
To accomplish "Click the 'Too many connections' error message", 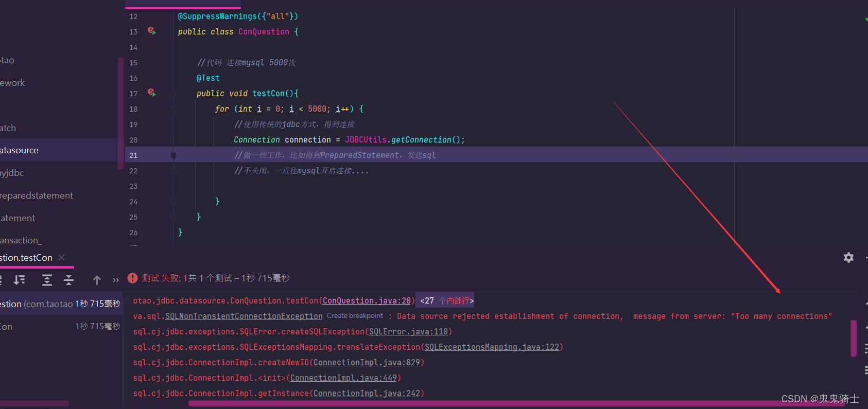I will point(782,316).
